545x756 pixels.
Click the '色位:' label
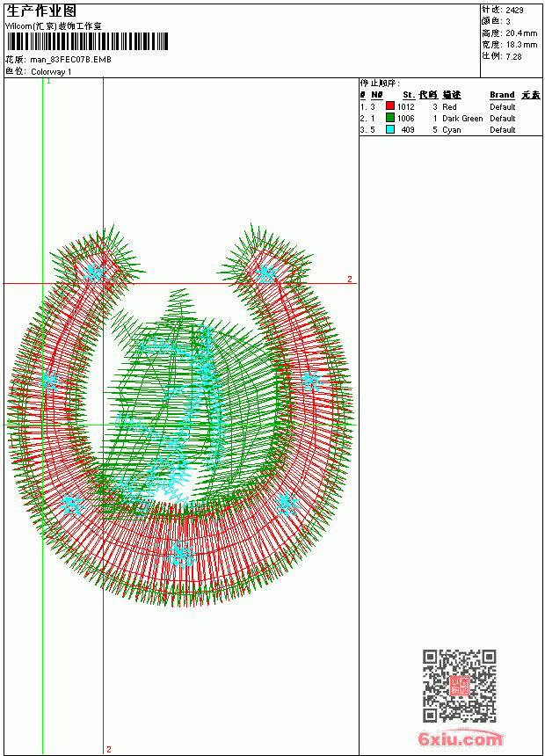pos(17,72)
